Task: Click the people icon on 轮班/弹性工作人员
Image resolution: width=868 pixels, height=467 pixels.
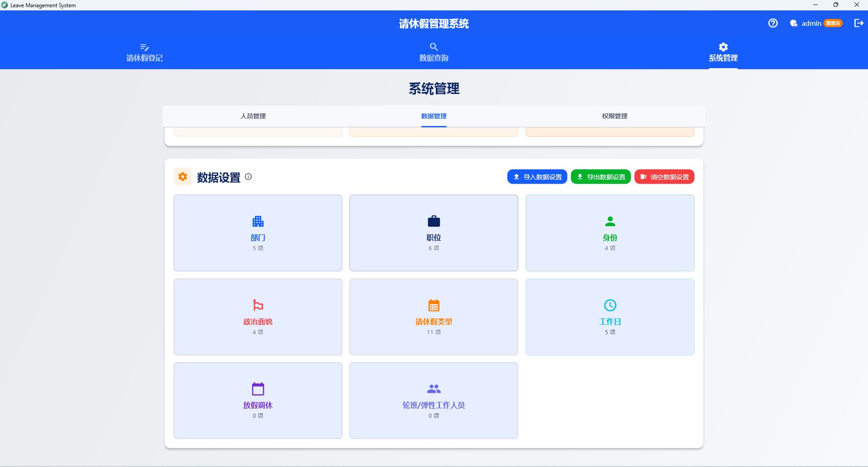Action: [x=434, y=388]
